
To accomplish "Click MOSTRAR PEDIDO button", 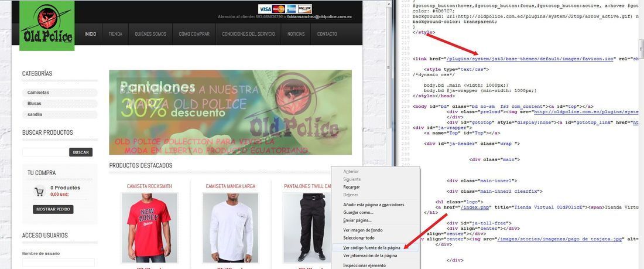I will pyautogui.click(x=53, y=209).
